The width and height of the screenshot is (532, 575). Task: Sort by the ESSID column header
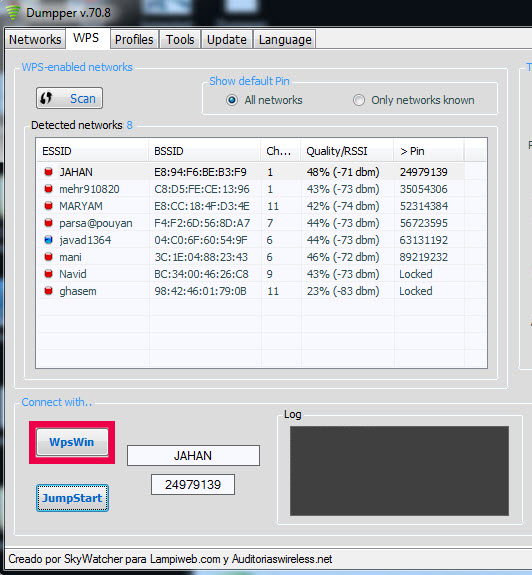coord(93,151)
